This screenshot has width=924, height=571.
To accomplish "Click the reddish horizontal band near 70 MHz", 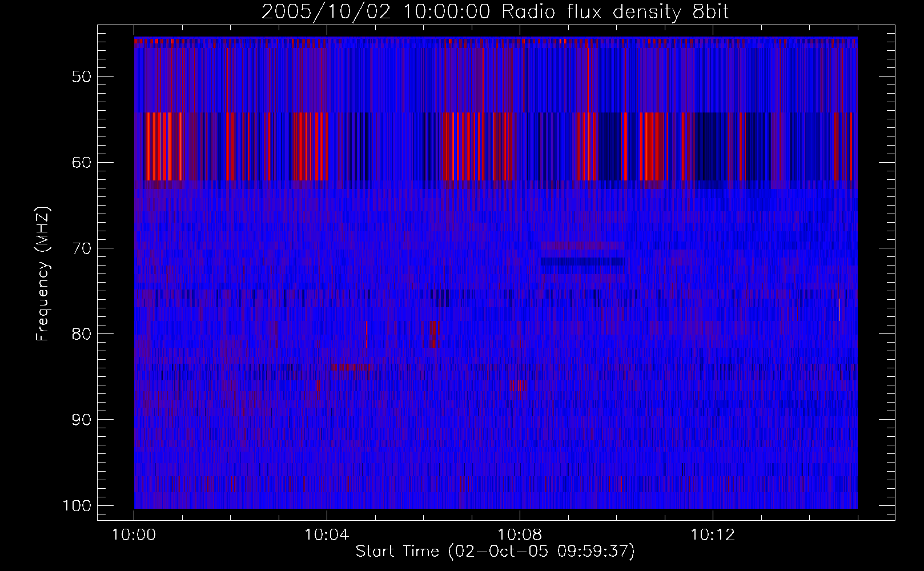I will [582, 246].
